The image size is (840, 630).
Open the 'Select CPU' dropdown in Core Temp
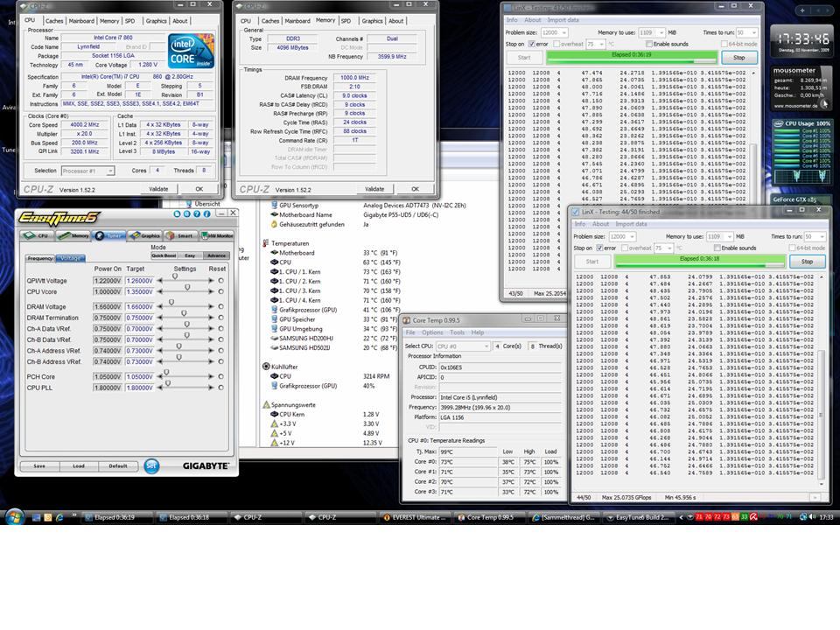(x=463, y=346)
